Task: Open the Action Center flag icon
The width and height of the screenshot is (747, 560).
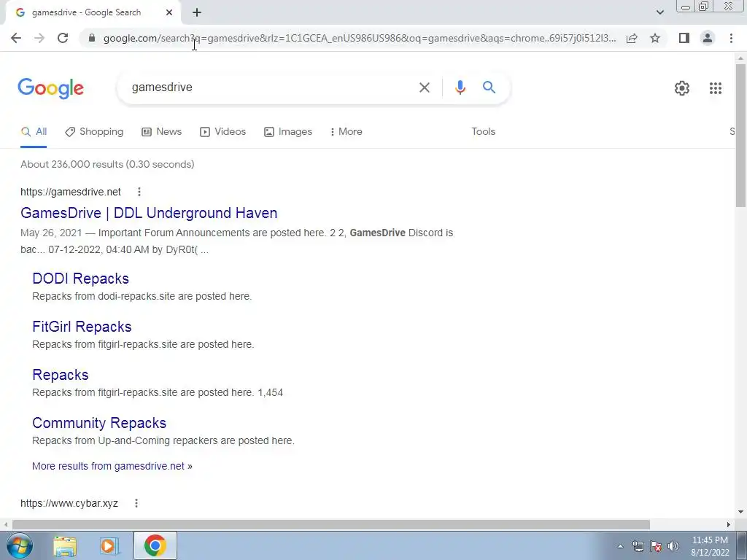Action: pos(656,546)
